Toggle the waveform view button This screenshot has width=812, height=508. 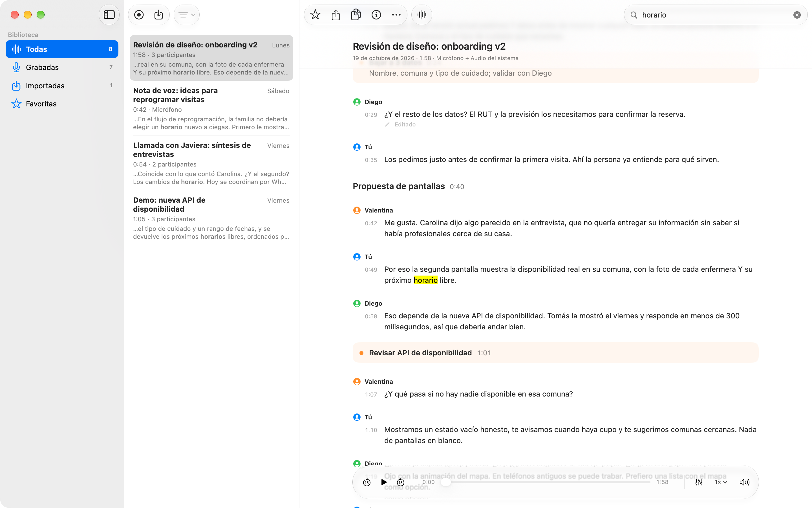422,15
